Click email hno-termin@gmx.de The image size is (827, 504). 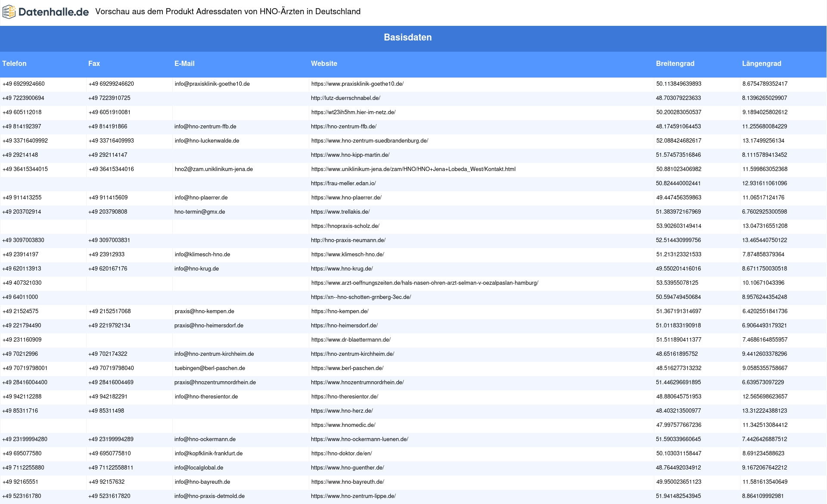point(200,212)
